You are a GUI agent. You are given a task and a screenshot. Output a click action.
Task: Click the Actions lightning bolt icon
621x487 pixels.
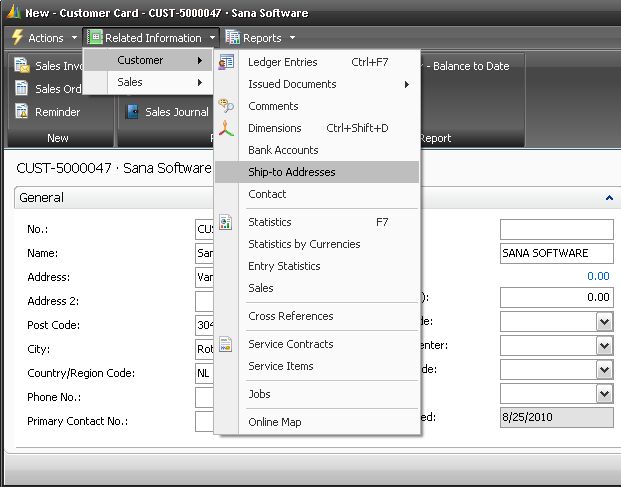17,37
